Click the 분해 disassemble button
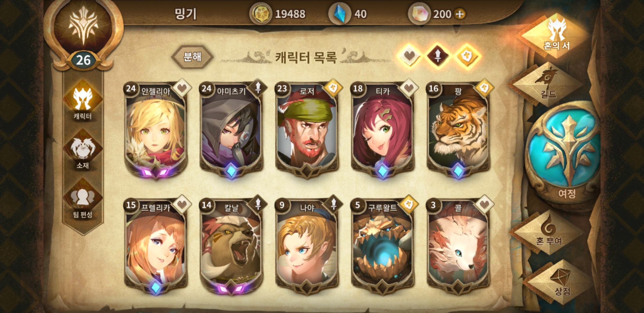 [x=192, y=57]
